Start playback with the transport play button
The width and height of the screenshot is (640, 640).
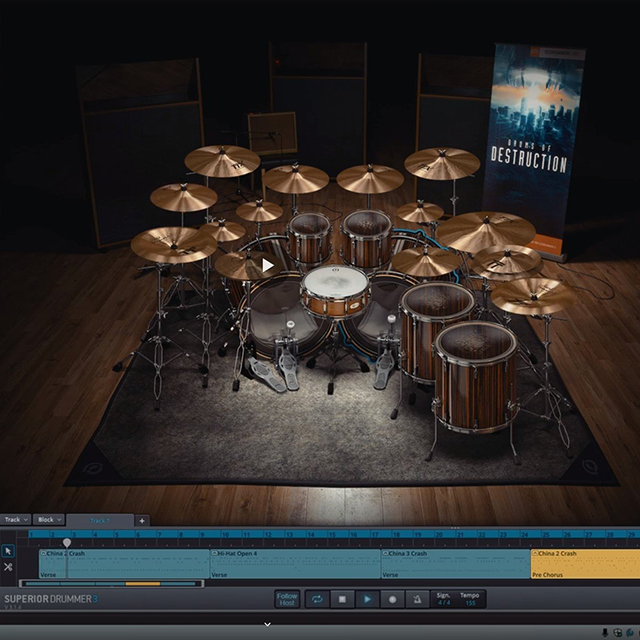point(367,599)
